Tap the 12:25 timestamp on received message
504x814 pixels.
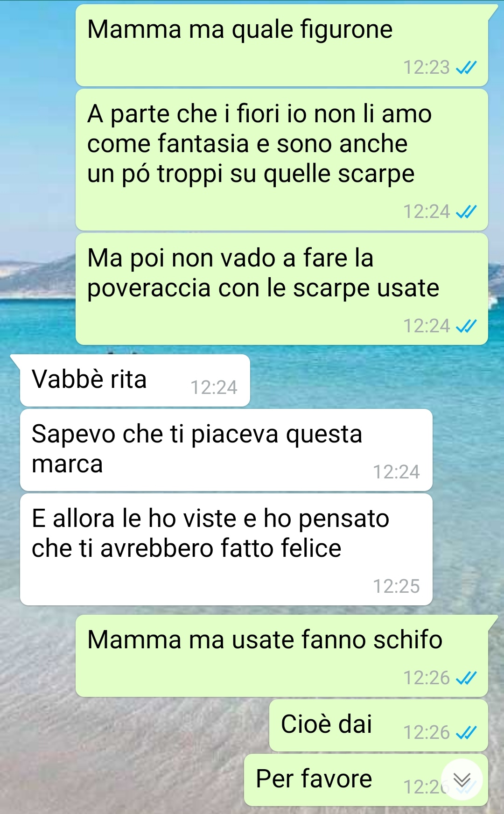(x=396, y=586)
